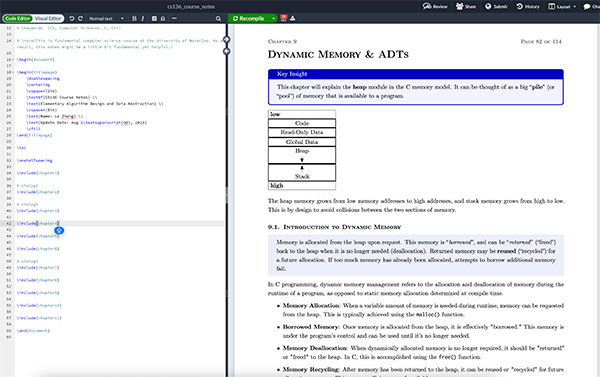Click the \include{chapter11} line

(39, 318)
